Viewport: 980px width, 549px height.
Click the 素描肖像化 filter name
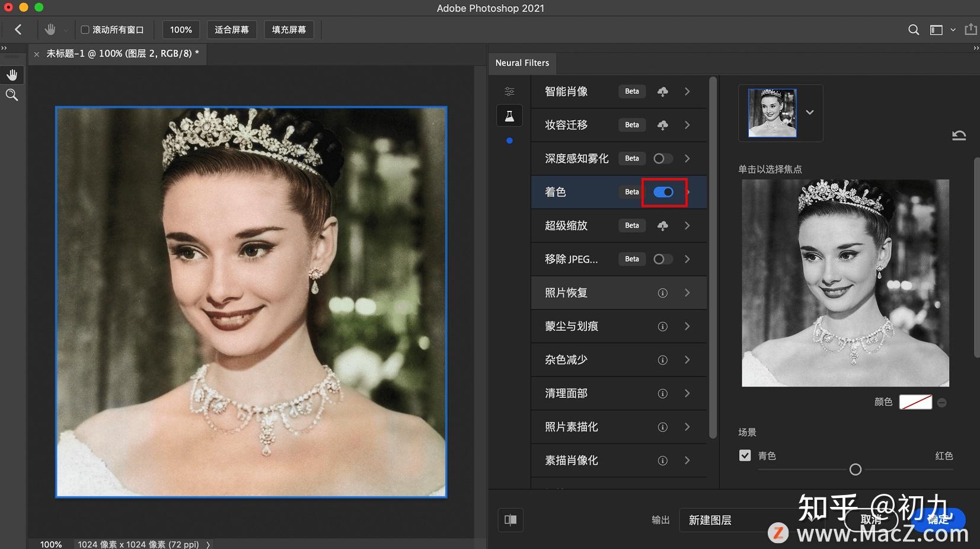coord(572,461)
